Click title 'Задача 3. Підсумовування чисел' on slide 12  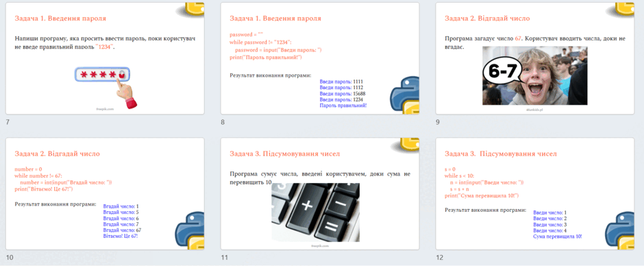501,154
